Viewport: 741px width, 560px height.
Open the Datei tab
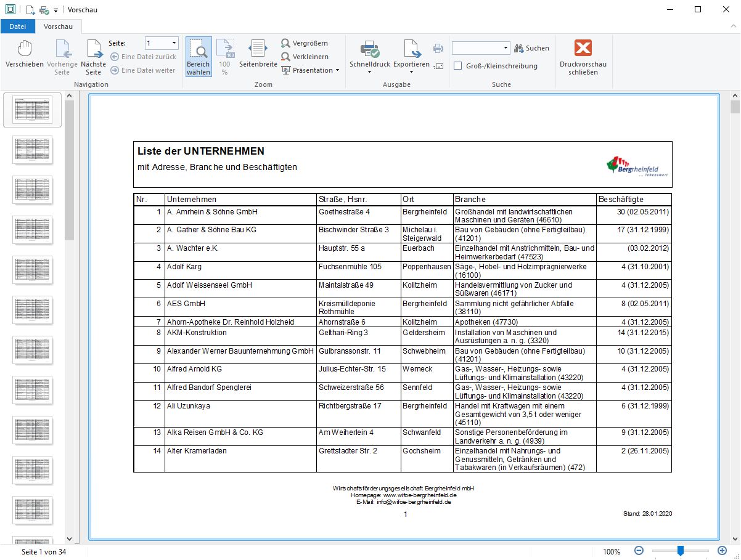(17, 26)
